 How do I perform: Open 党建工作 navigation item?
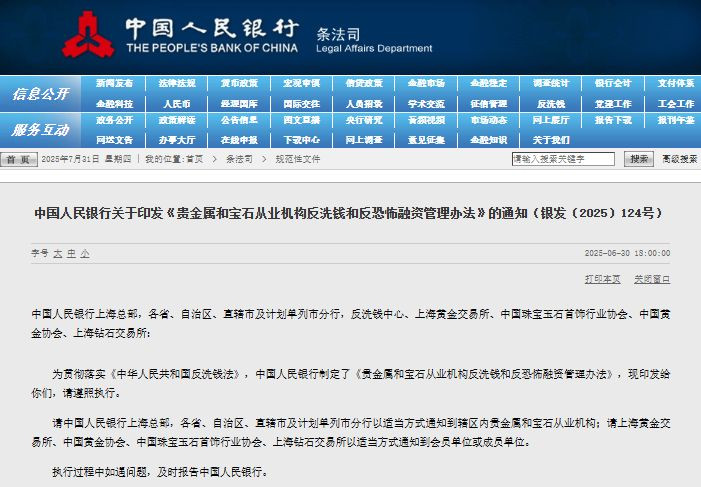tap(613, 104)
